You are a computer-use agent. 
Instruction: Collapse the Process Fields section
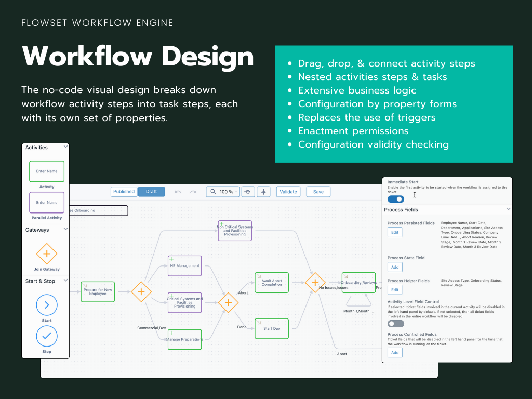(x=509, y=210)
